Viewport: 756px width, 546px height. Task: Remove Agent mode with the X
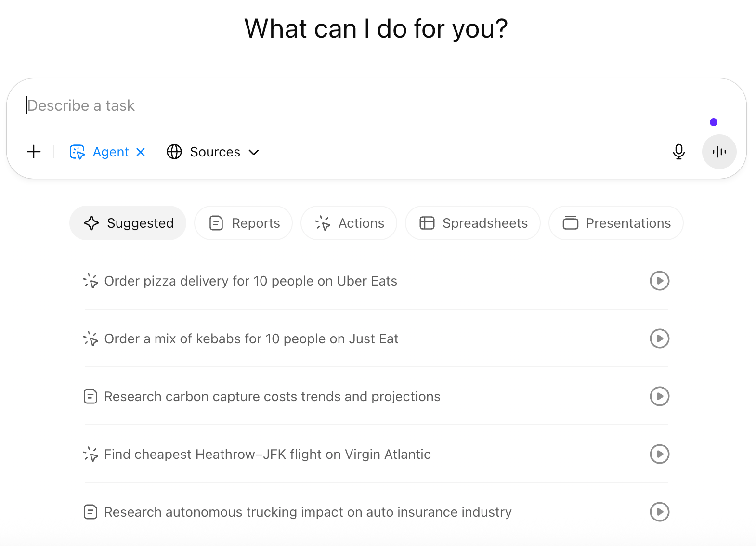tap(141, 152)
